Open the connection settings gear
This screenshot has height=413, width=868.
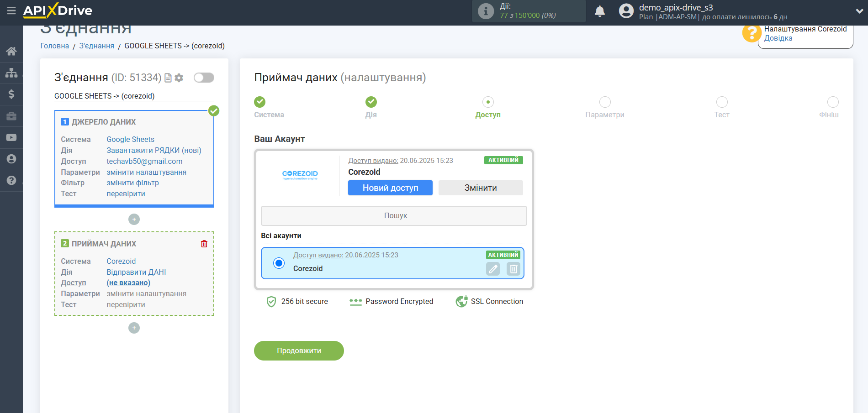pos(179,78)
